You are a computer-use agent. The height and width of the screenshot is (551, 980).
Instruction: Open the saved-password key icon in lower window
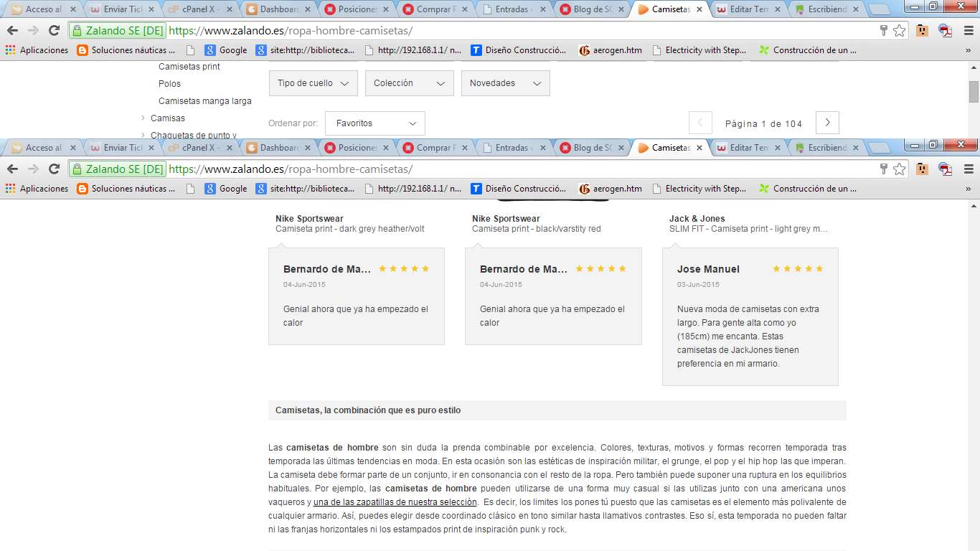884,169
